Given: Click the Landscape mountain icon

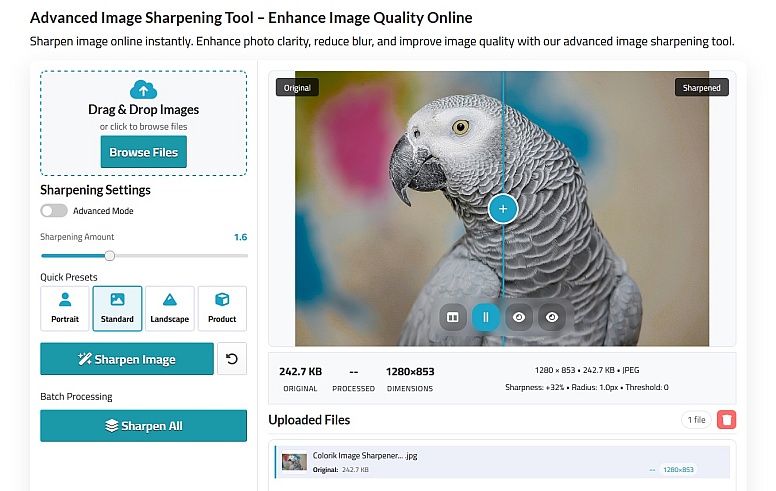Looking at the screenshot, I should [x=170, y=299].
